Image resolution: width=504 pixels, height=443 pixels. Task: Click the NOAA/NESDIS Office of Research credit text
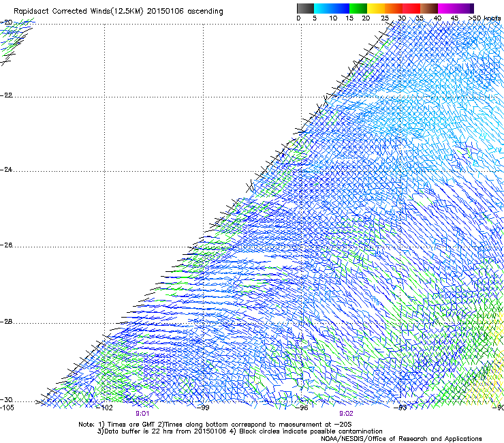[x=401, y=439]
